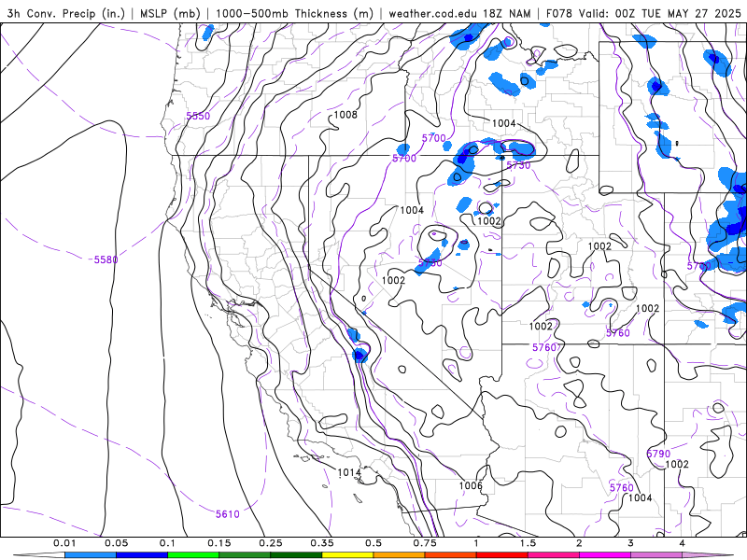Pick the red 1–1.5 legend swatch

[502, 555]
